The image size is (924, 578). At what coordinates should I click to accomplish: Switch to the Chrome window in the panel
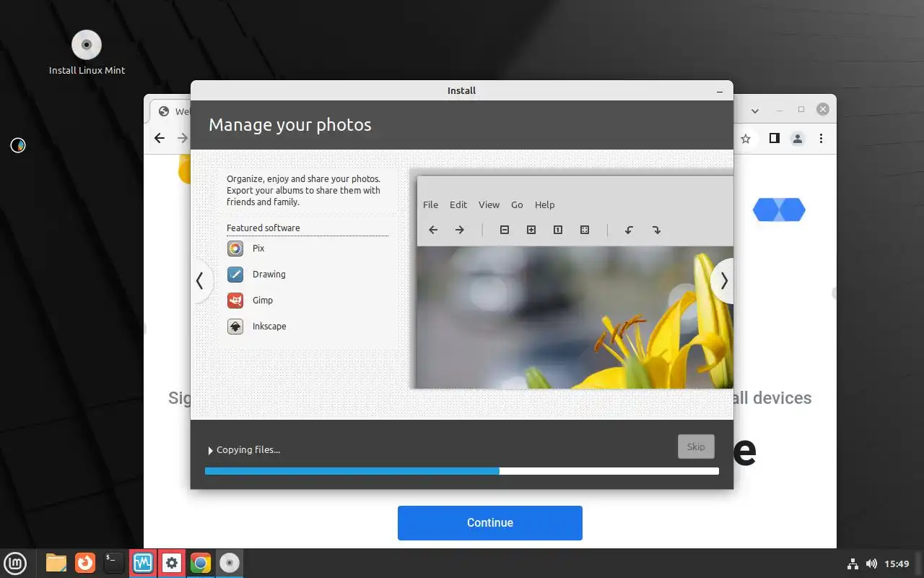point(200,563)
